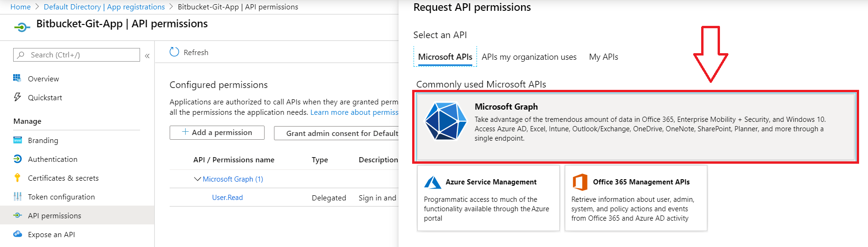This screenshot has height=247, width=868.
Task: Select API permissions in the sidebar
Action: coord(77,215)
